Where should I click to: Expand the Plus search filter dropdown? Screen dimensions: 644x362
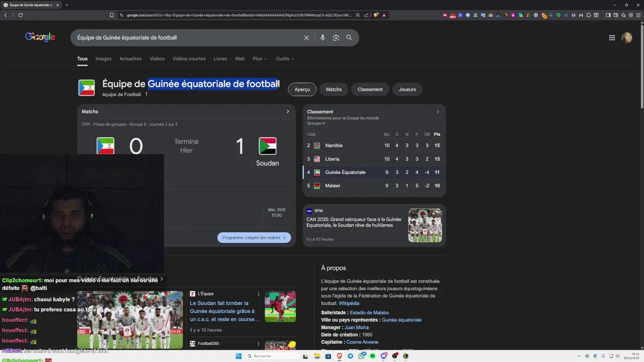point(260,59)
